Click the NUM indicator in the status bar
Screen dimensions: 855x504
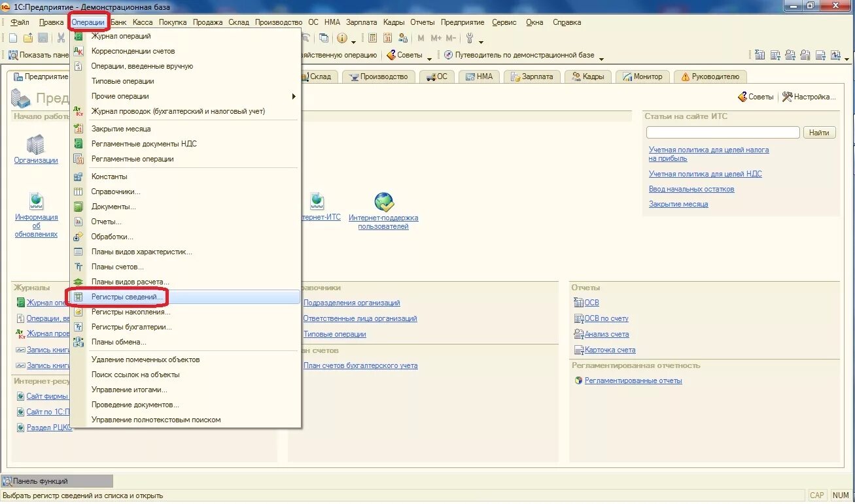[841, 496]
